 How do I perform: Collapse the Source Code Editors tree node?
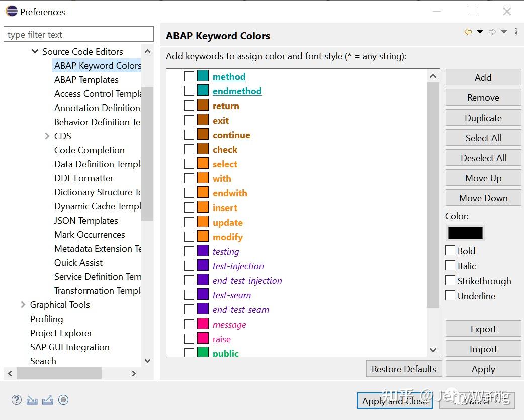click(35, 51)
